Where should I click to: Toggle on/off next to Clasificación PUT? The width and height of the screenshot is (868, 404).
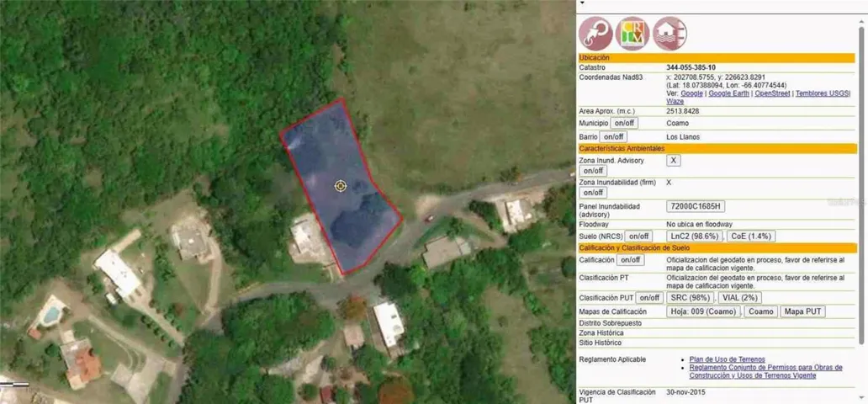pyautogui.click(x=649, y=298)
